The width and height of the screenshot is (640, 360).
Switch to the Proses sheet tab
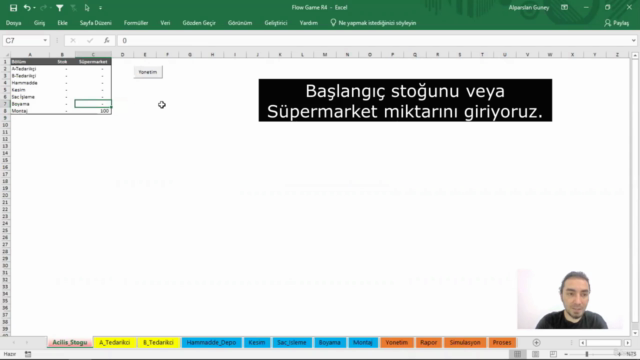point(502,342)
